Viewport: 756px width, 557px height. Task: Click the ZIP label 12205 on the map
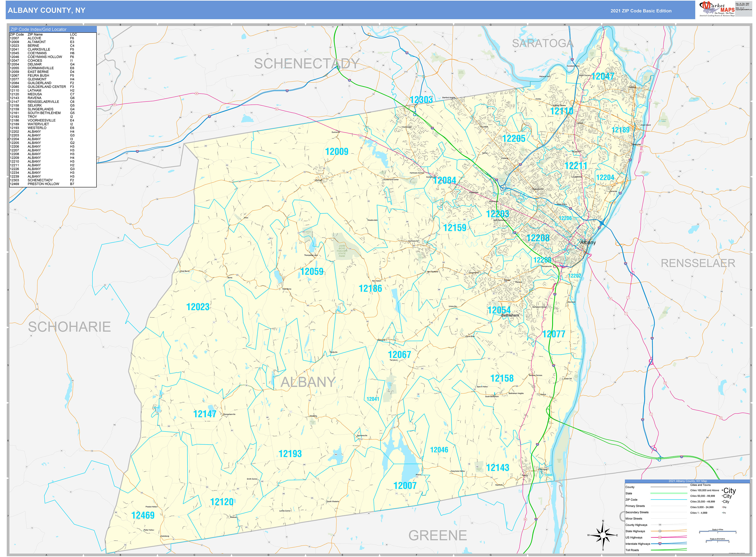pos(514,139)
